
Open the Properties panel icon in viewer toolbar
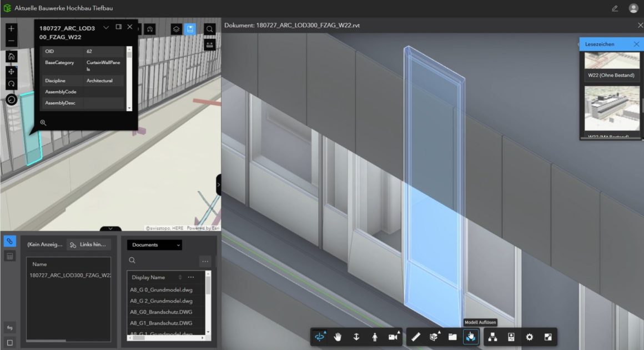[x=511, y=337]
